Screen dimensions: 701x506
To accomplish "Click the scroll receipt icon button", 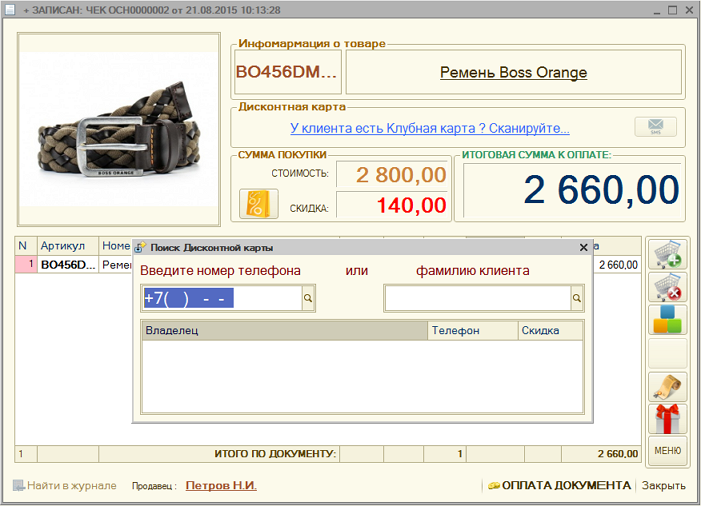I will [x=667, y=387].
